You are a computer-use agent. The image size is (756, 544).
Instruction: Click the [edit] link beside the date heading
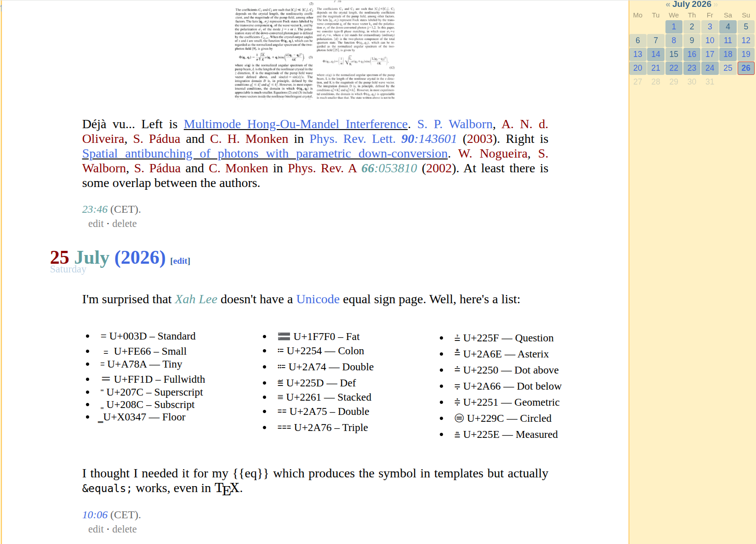pos(180,261)
